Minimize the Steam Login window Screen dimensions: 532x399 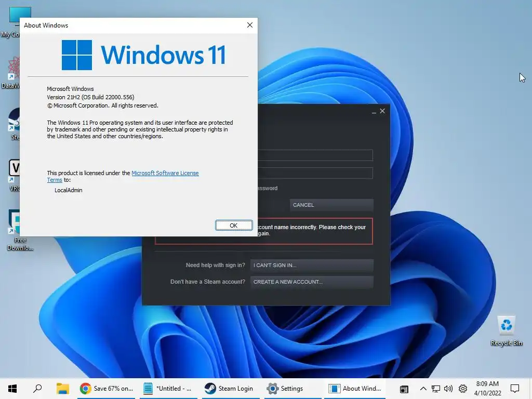tap(374, 111)
